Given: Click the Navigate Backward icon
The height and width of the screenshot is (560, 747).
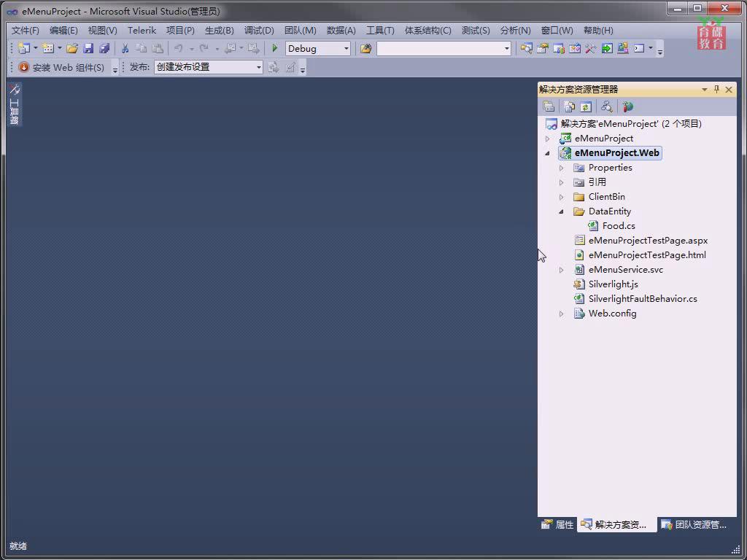Looking at the screenshot, I should tap(231, 48).
